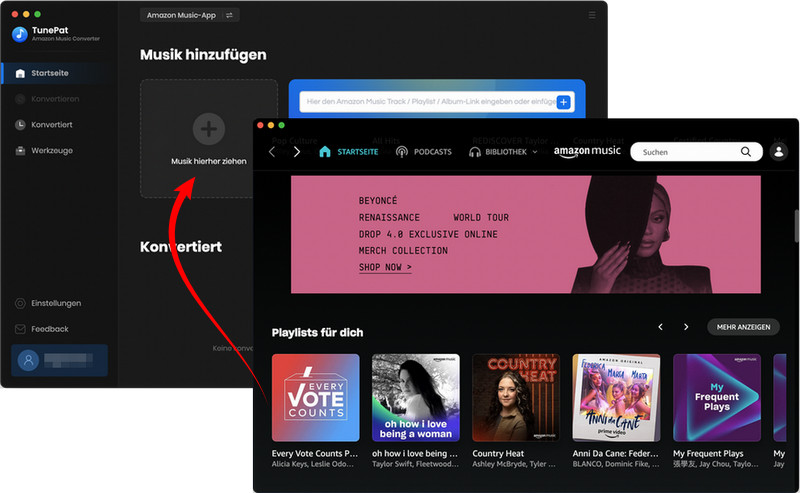Viewport: 800px width, 493px height.
Task: Click the Amazon Music window scrollbar
Action: pyautogui.click(x=796, y=226)
